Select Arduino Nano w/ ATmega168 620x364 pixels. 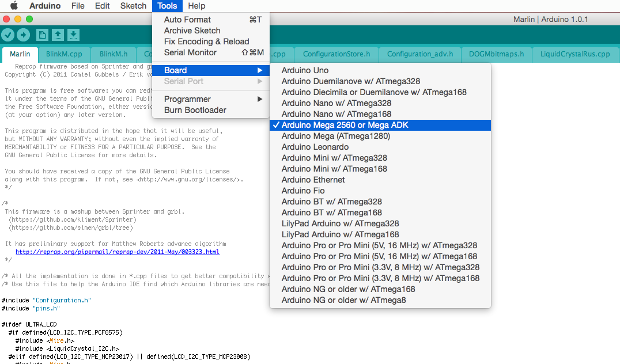[x=380, y=114]
